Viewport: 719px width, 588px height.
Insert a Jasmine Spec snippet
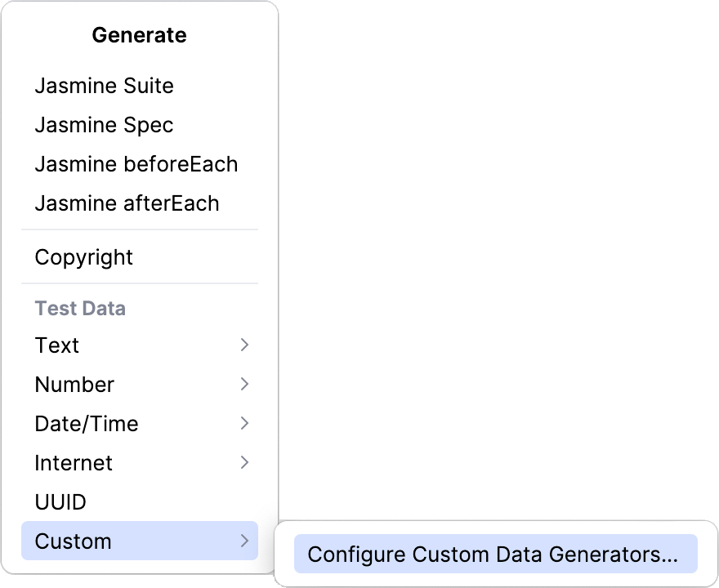coord(104,125)
